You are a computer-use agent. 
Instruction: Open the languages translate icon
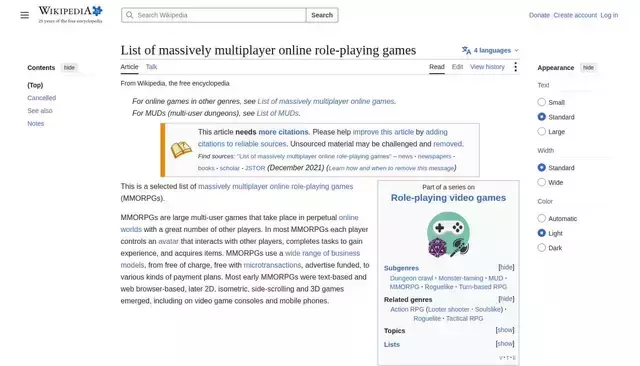pos(466,50)
